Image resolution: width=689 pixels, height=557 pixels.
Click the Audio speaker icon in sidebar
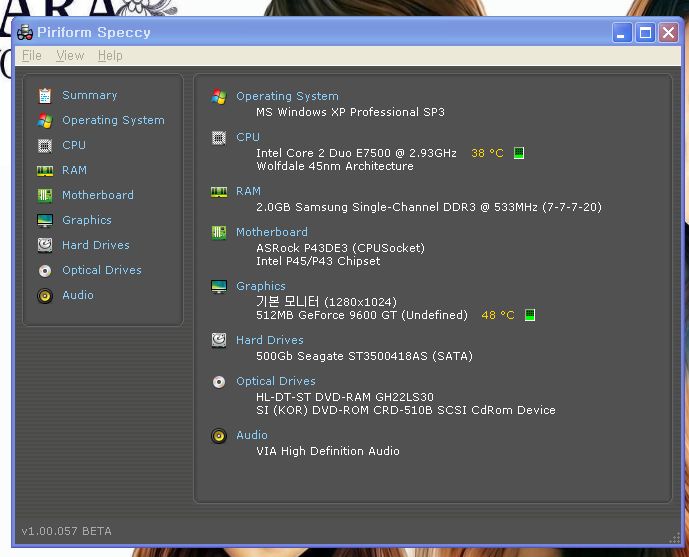[45, 296]
